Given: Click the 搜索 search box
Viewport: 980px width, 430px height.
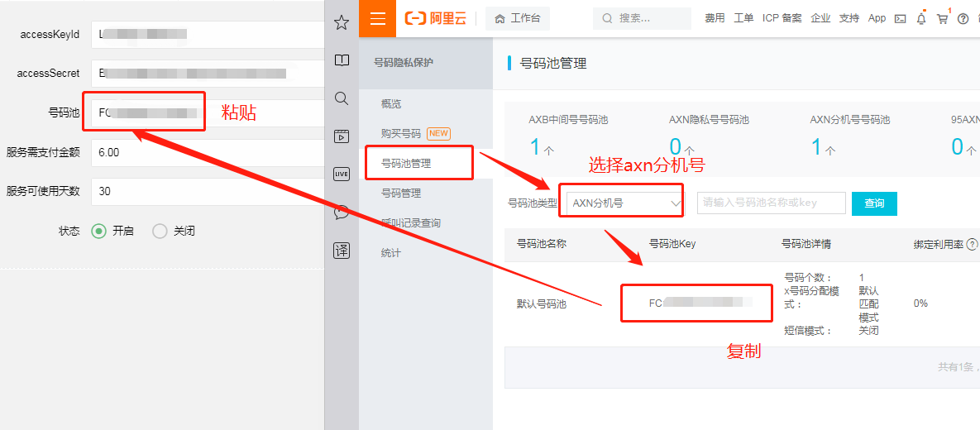Looking at the screenshot, I should pos(642,19).
